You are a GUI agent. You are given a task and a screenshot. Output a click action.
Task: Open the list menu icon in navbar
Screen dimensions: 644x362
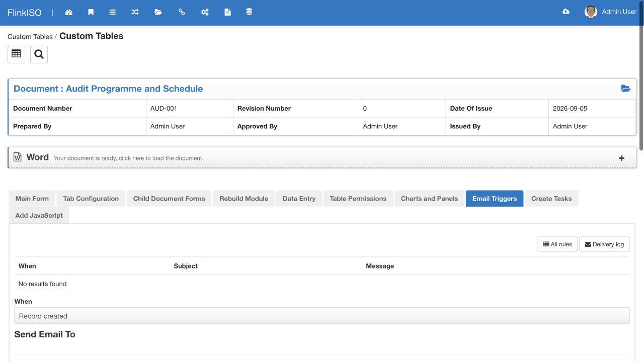coord(113,12)
